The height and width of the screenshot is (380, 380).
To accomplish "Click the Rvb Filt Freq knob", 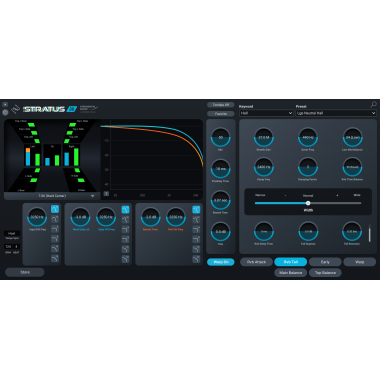I will [176, 217].
